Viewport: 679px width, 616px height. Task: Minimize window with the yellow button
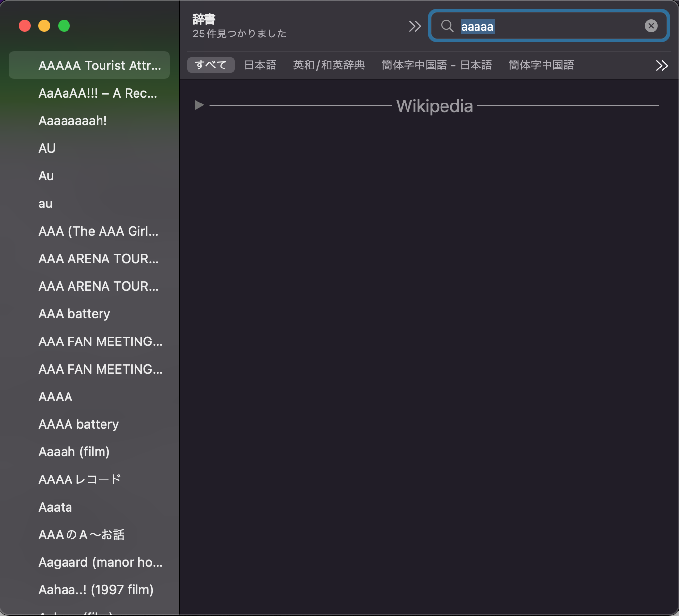pos(44,26)
